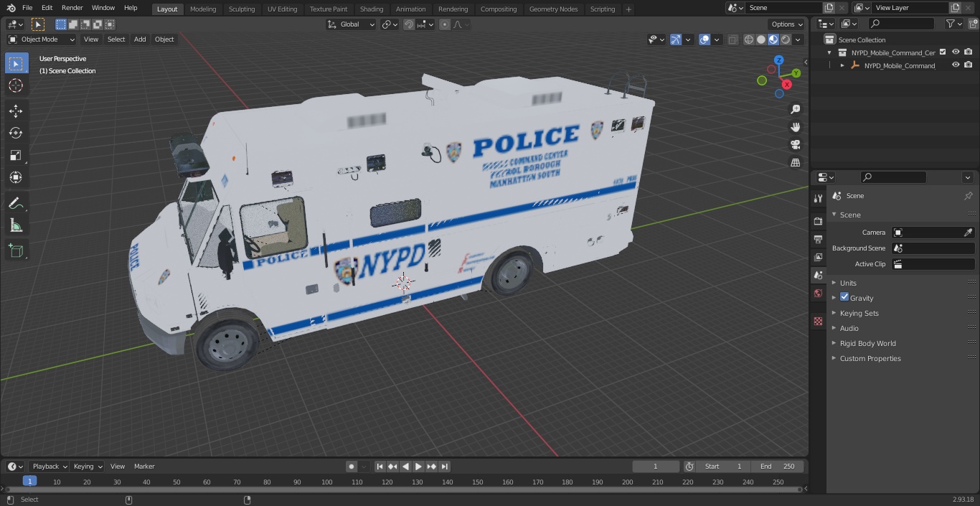The width and height of the screenshot is (980, 506).
Task: Open the Render properties tab
Action: 818,221
